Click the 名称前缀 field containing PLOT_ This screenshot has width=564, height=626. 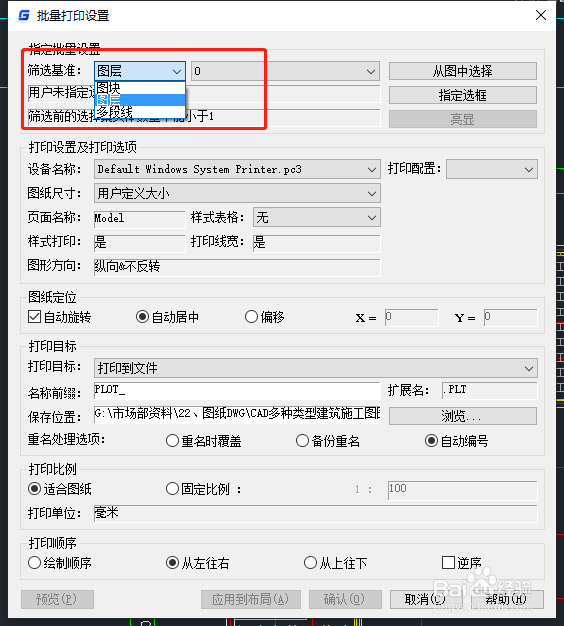[x=237, y=390]
